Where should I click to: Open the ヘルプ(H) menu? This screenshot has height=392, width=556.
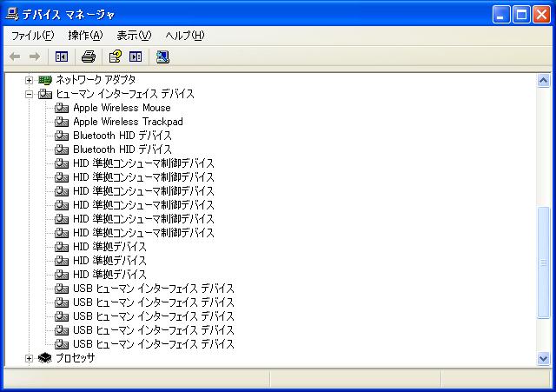pos(185,36)
